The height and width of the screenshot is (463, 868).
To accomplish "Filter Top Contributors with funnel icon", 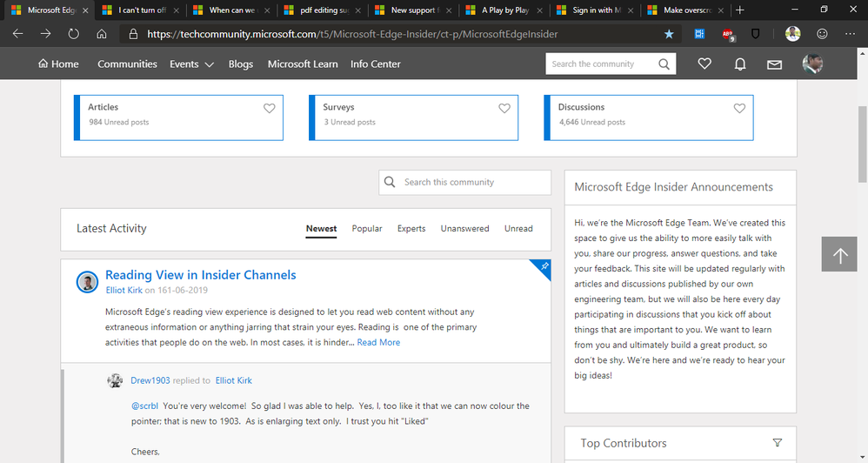I will [x=778, y=442].
